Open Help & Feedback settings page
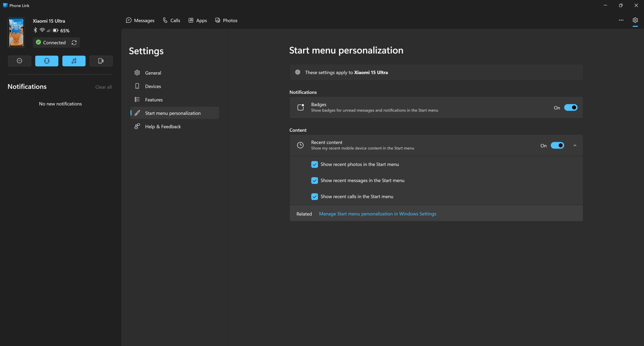 [x=163, y=127]
